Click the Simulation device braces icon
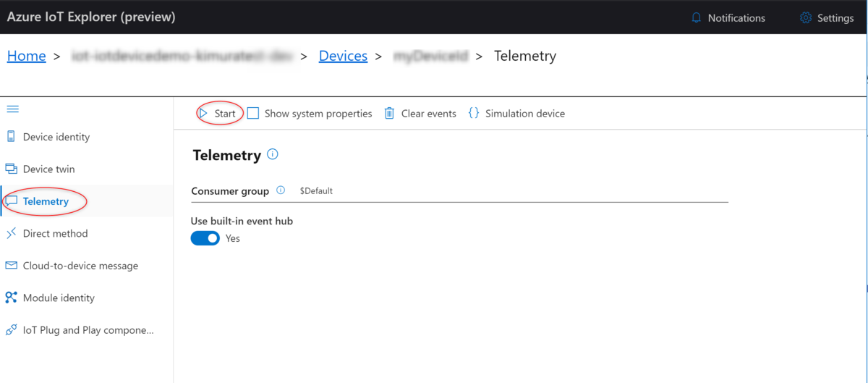Viewport: 868px width, 383px height. point(474,114)
